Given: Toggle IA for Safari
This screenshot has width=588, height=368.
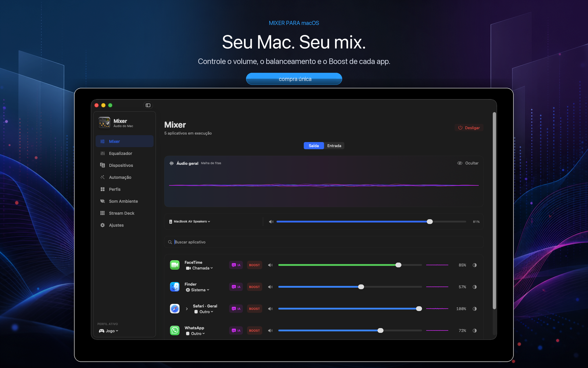Looking at the screenshot, I should [x=236, y=309].
